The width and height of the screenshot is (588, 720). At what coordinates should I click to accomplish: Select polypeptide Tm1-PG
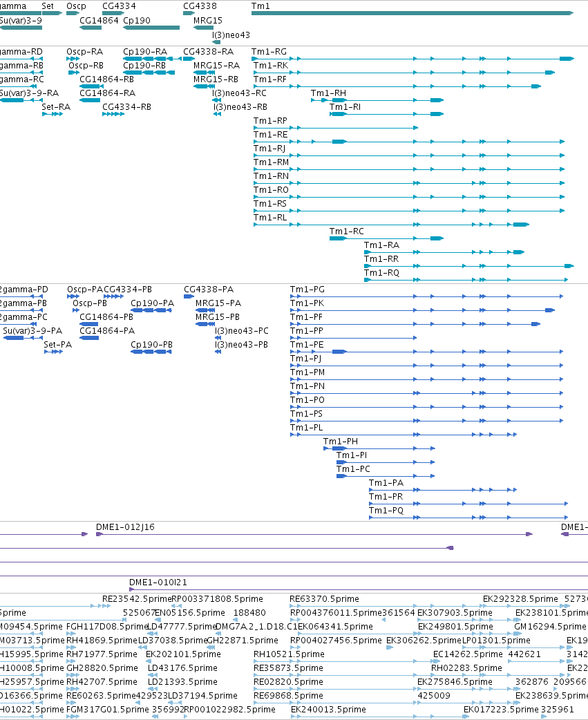coord(426,296)
